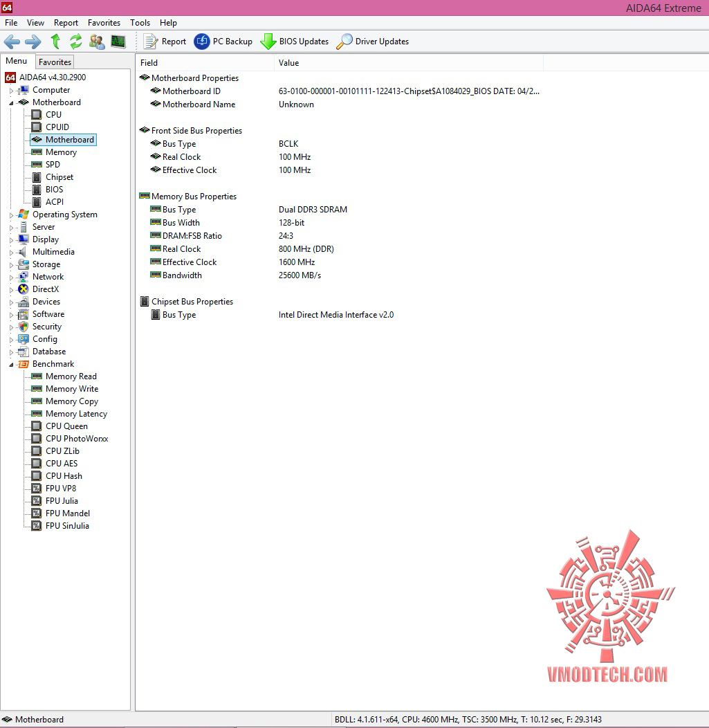This screenshot has height=728, width=709.
Task: Expand the Server tree node
Action: [11, 228]
